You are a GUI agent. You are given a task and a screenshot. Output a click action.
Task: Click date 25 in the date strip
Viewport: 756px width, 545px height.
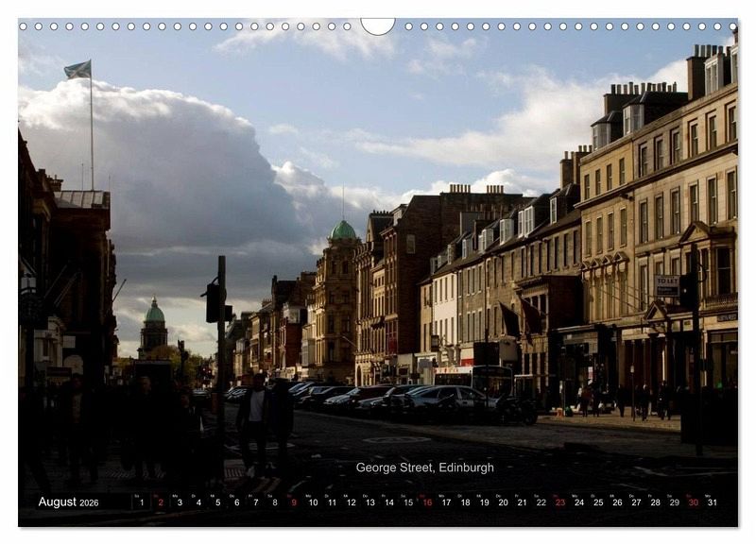click(x=598, y=502)
